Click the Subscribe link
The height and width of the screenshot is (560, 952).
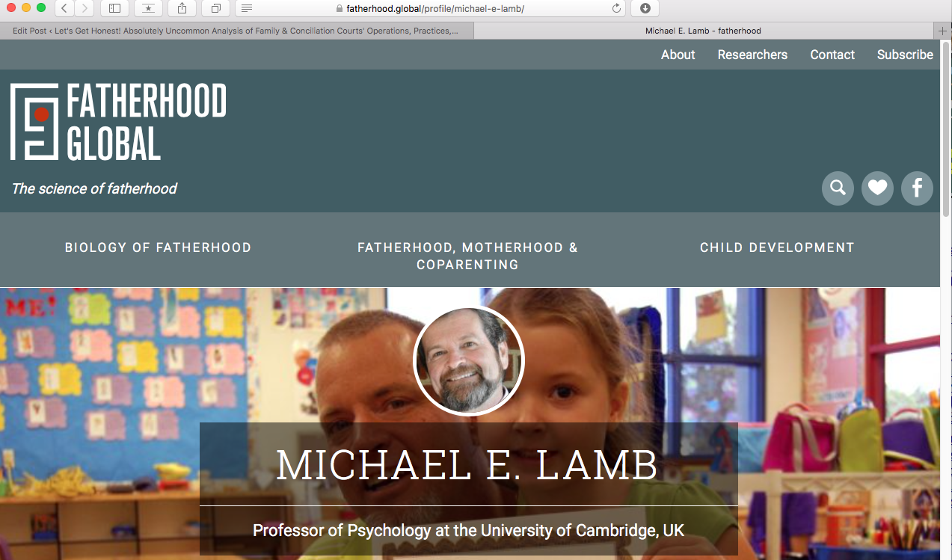click(x=905, y=55)
